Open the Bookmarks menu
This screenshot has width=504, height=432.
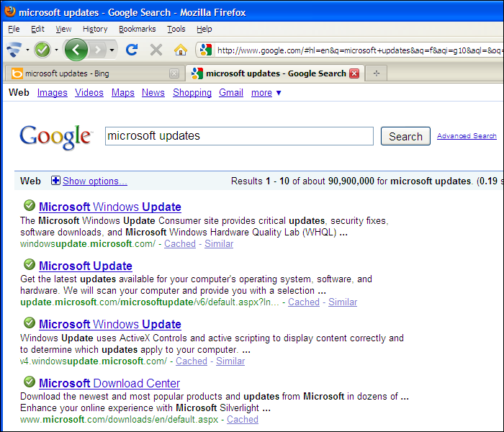pyautogui.click(x=138, y=29)
